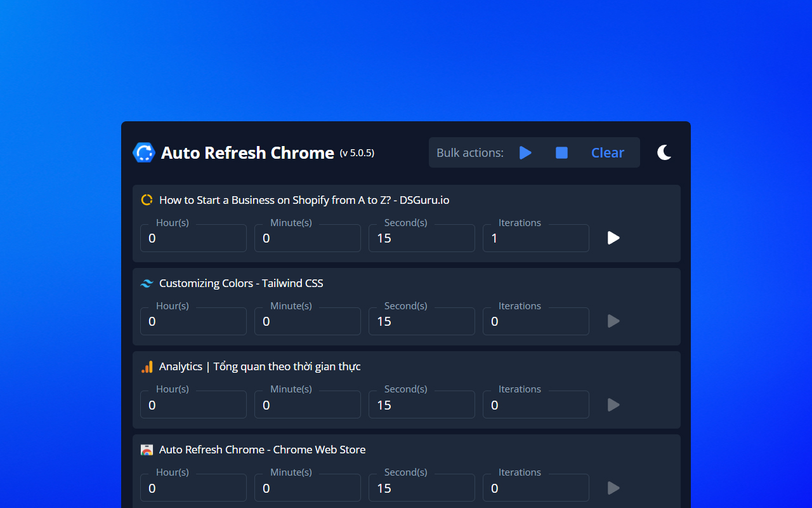
Task: Toggle dark mode with the moon icon
Action: tap(664, 152)
